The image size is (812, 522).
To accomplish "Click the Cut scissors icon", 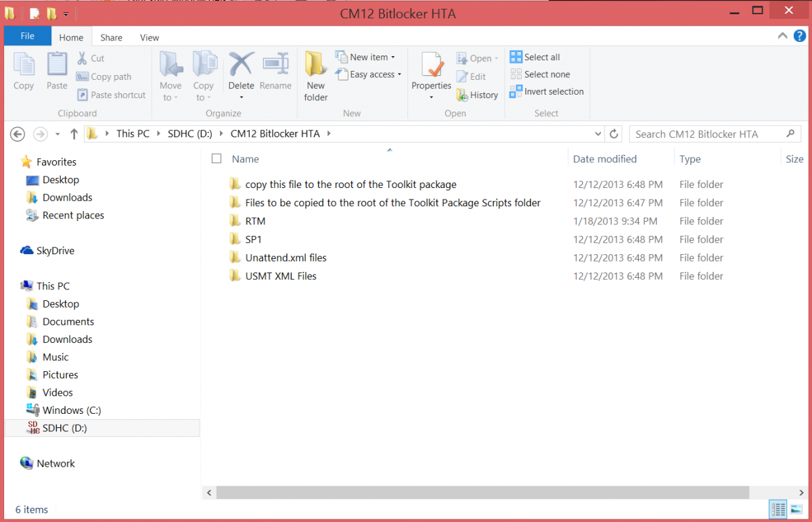I will (x=83, y=58).
